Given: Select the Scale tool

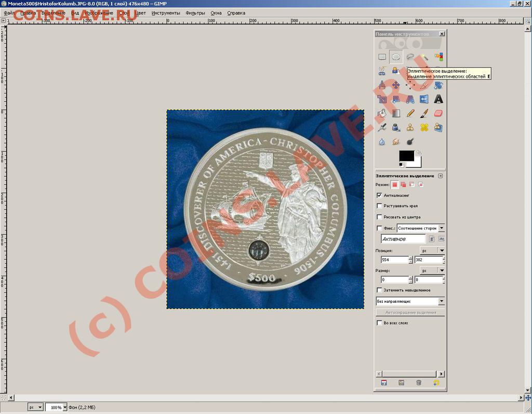Looking at the screenshot, I should point(382,99).
